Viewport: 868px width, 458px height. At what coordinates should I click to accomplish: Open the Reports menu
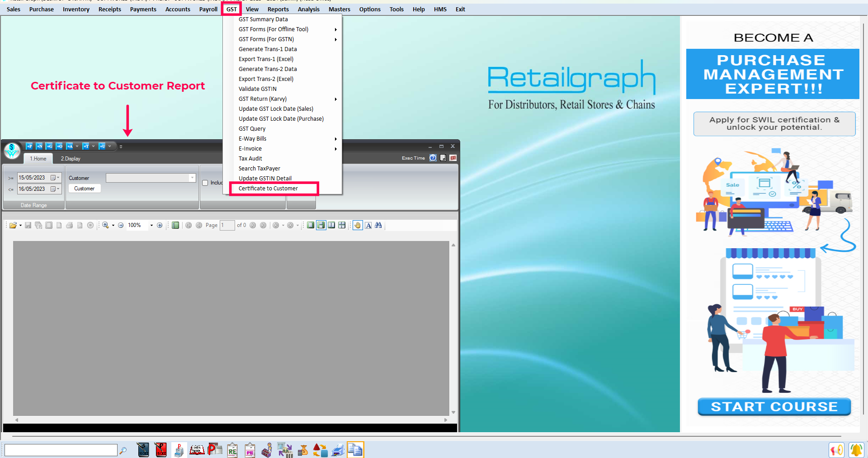click(278, 9)
